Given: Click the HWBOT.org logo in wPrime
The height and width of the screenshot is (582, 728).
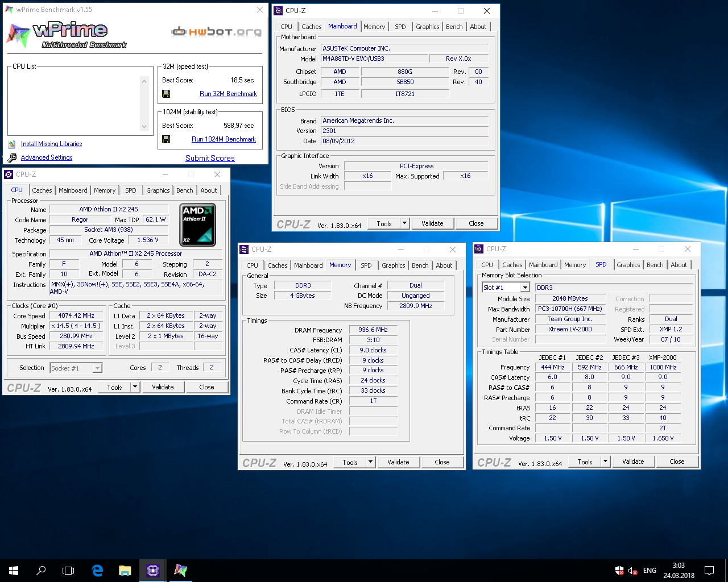Looking at the screenshot, I should click(x=216, y=31).
